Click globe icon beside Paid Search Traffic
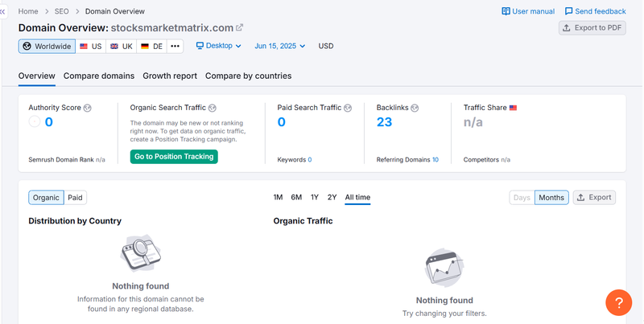Image resolution: width=644 pixels, height=324 pixels. coord(348,108)
